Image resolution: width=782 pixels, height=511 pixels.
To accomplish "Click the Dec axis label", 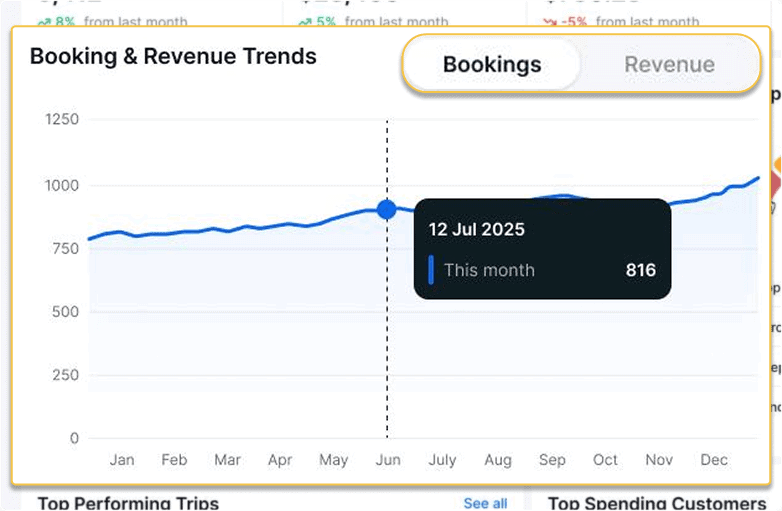I will pyautogui.click(x=714, y=460).
